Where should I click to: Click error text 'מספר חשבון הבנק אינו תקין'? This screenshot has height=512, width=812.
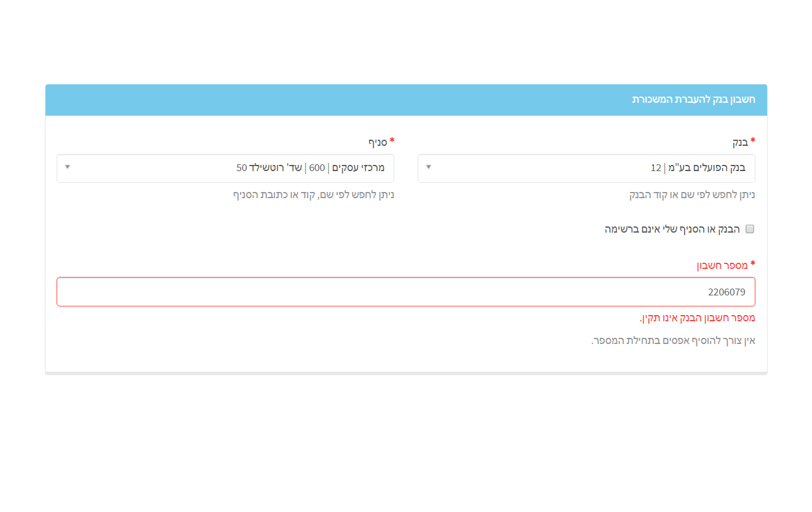point(697,318)
